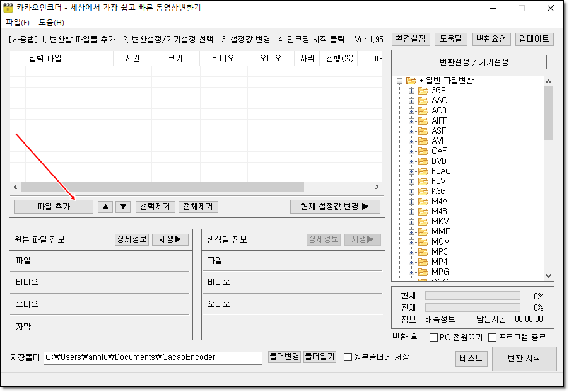Viewport: 569px width, 392px height.
Task: Click the 오디오 column header
Action: pos(271,59)
